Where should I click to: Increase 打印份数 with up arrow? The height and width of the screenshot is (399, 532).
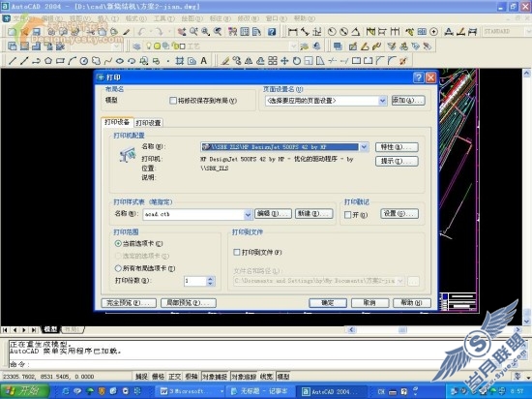(210, 279)
